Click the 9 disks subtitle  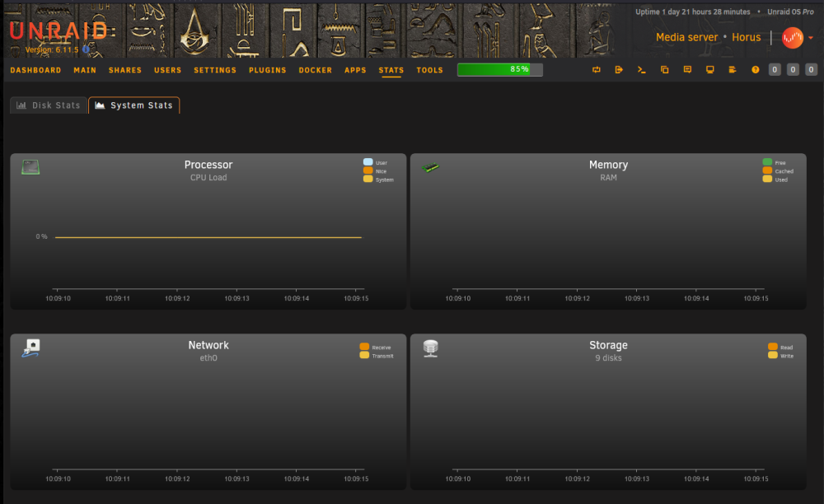click(609, 358)
